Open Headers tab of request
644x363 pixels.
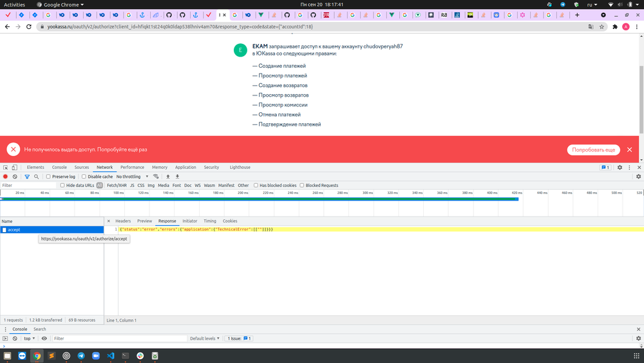tap(123, 221)
